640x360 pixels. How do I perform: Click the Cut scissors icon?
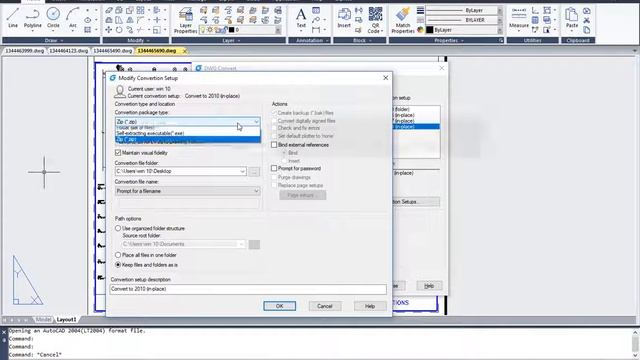click(587, 20)
